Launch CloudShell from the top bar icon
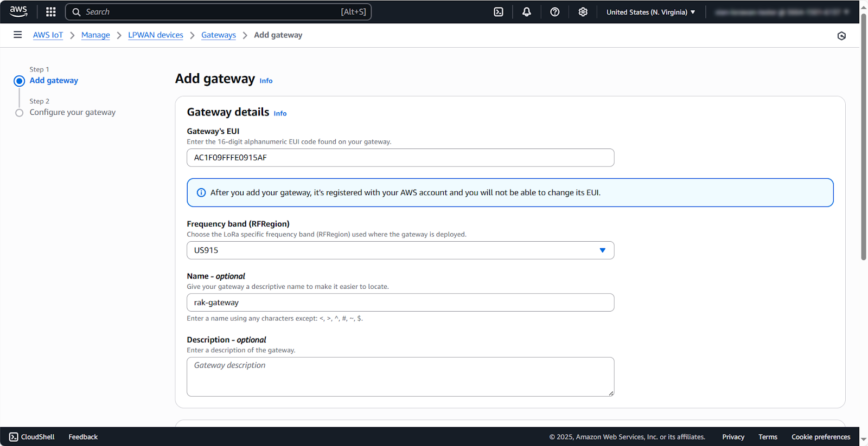The height and width of the screenshot is (446, 868). tap(499, 12)
